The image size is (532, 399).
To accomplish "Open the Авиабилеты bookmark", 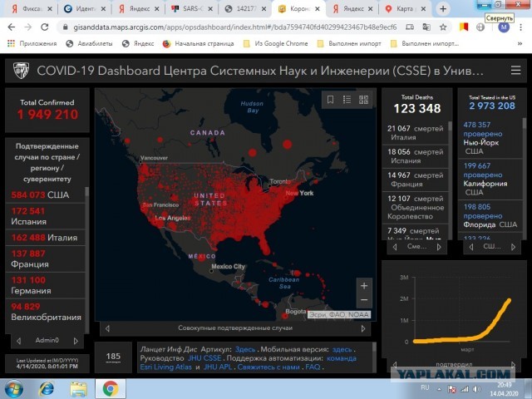I will 90,43.
